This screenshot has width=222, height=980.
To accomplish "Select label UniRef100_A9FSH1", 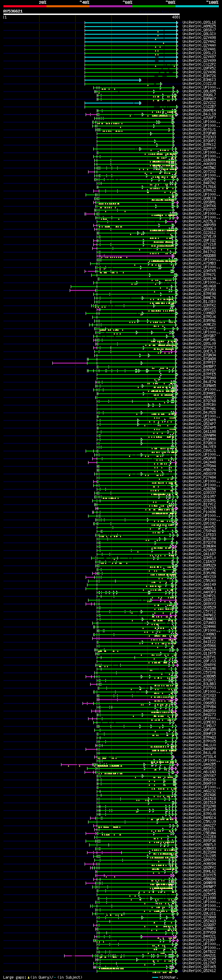I will [x=199, y=340].
